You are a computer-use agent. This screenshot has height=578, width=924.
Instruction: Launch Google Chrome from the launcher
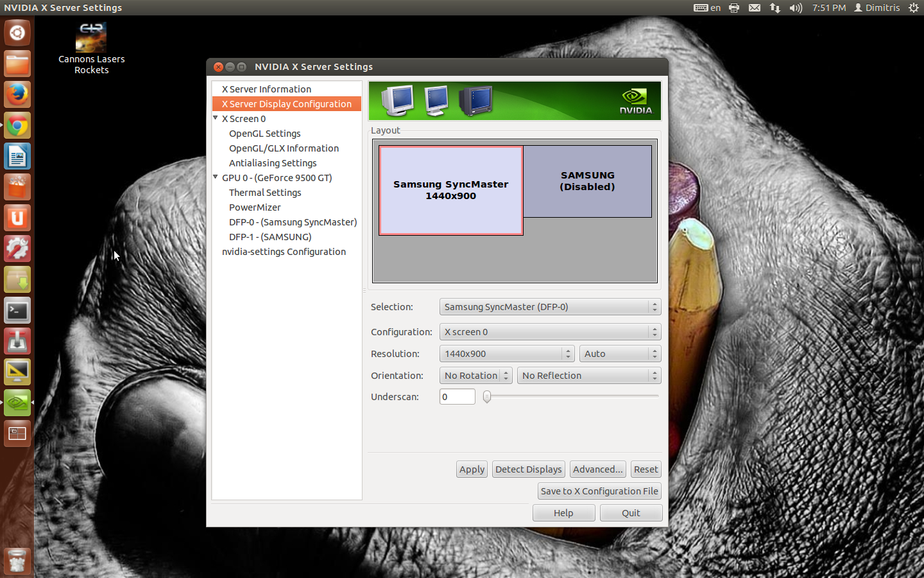tap(17, 125)
